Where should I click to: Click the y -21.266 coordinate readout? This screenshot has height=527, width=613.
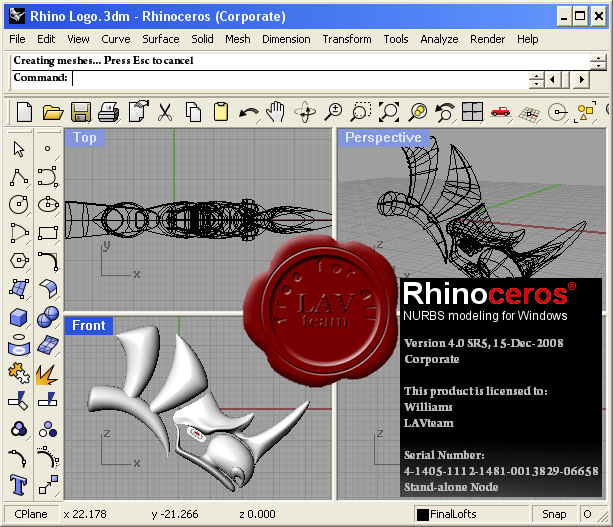(x=175, y=514)
